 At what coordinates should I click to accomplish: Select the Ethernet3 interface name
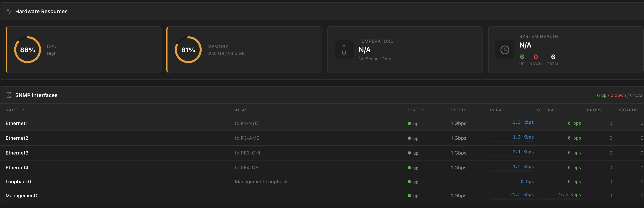point(17,153)
